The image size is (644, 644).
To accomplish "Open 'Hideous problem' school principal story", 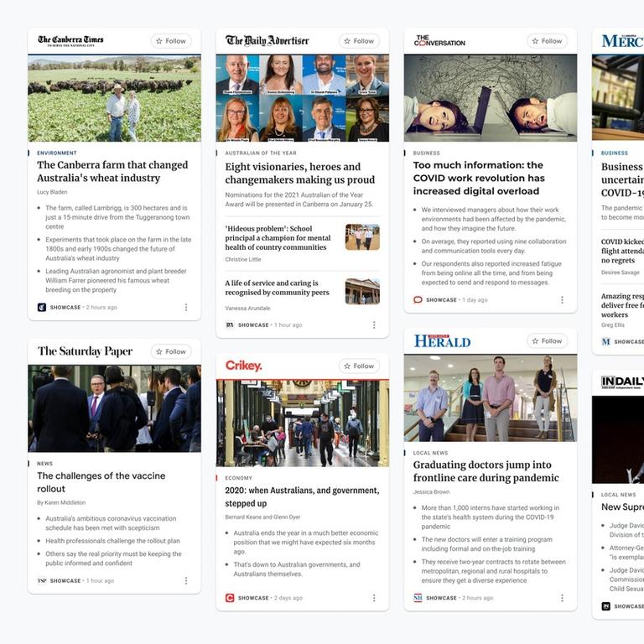I will point(278,238).
